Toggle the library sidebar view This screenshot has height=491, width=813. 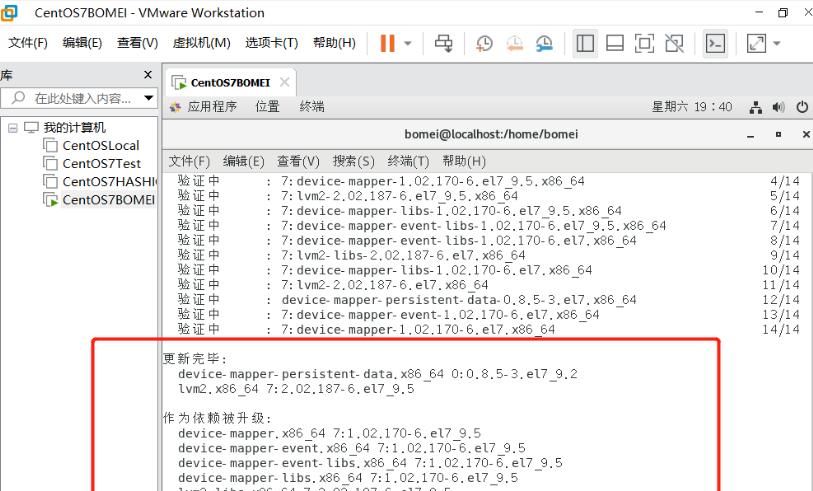[x=585, y=44]
